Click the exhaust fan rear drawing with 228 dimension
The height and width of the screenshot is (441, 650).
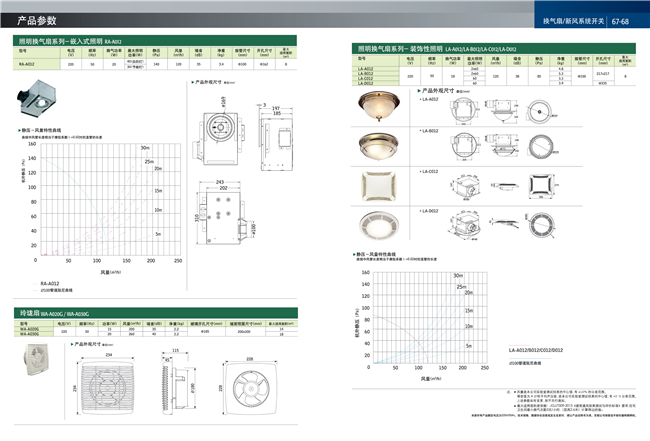(x=244, y=381)
